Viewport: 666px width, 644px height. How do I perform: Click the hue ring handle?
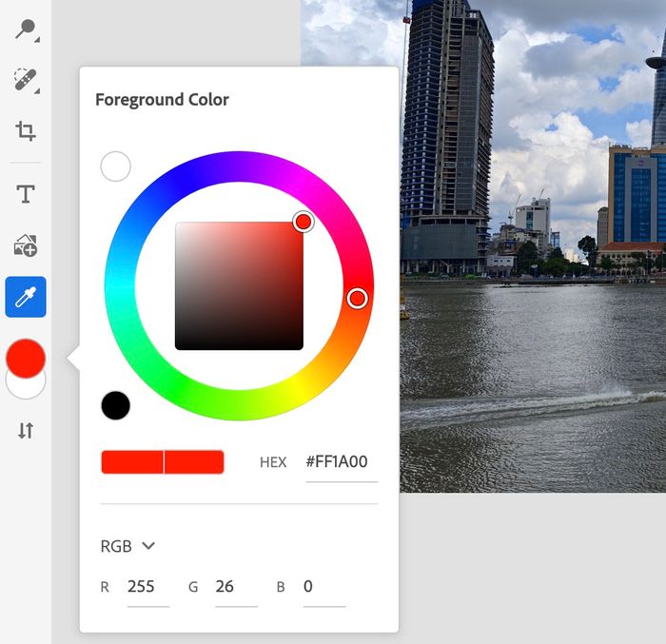(357, 299)
